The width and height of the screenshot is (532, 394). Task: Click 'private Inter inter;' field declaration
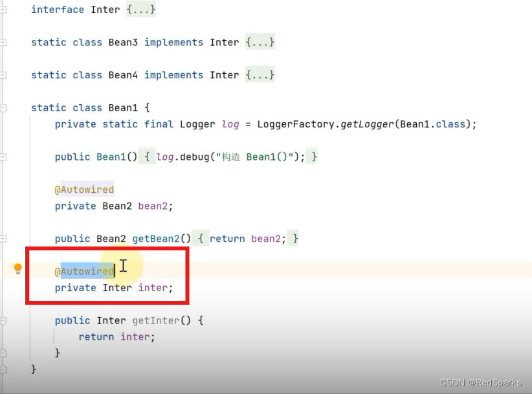(114, 287)
